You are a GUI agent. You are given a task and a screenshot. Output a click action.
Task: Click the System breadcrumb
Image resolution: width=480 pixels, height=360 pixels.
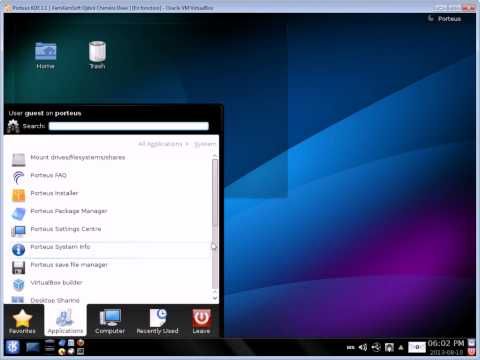tap(205, 144)
